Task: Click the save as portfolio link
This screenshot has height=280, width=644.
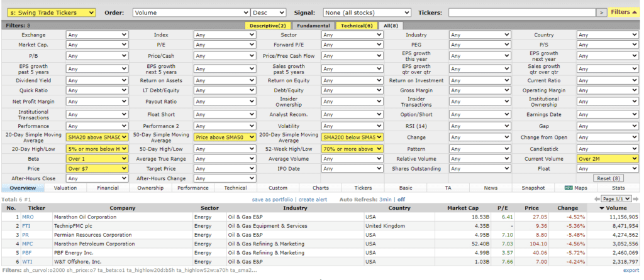Action: pos(273,199)
